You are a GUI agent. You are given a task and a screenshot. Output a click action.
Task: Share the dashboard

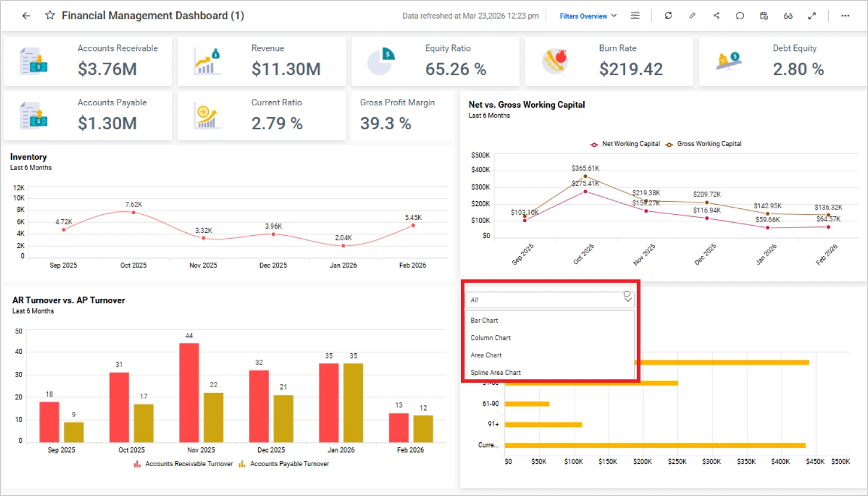(x=716, y=16)
